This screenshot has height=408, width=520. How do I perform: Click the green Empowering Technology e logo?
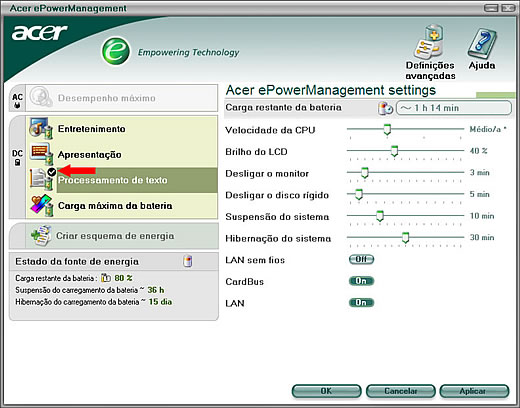(116, 51)
